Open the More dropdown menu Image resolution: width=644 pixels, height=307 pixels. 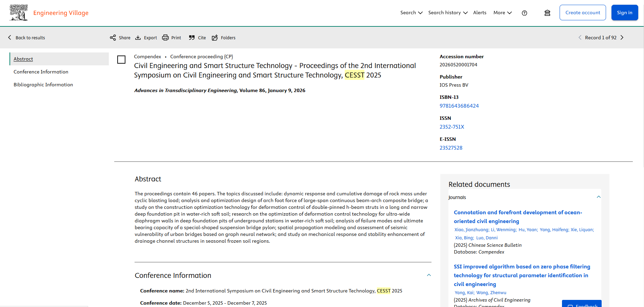(x=503, y=13)
